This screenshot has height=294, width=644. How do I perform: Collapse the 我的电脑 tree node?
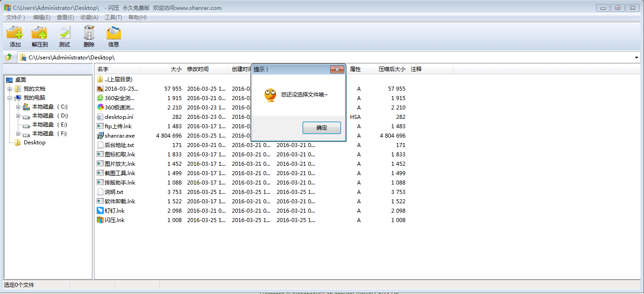coord(9,98)
